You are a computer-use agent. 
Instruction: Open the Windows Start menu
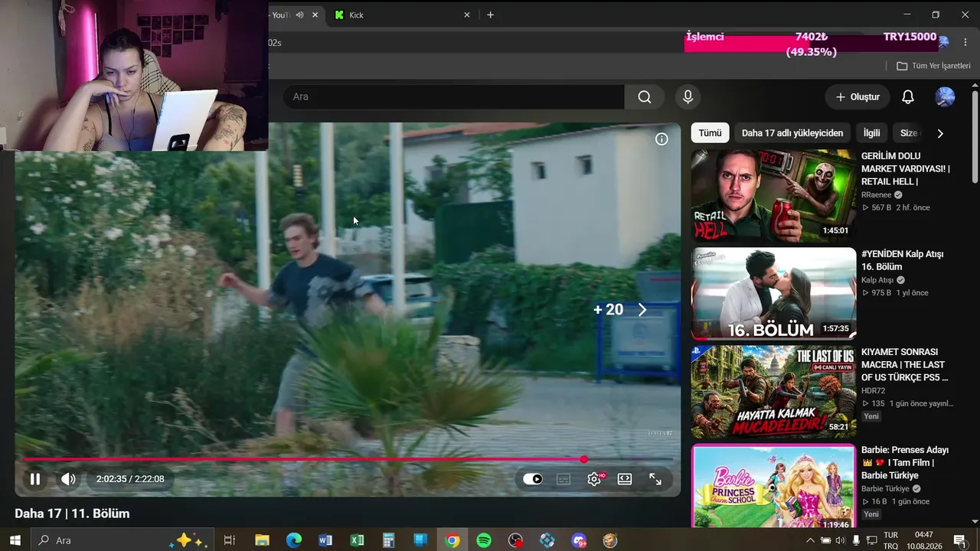point(15,540)
